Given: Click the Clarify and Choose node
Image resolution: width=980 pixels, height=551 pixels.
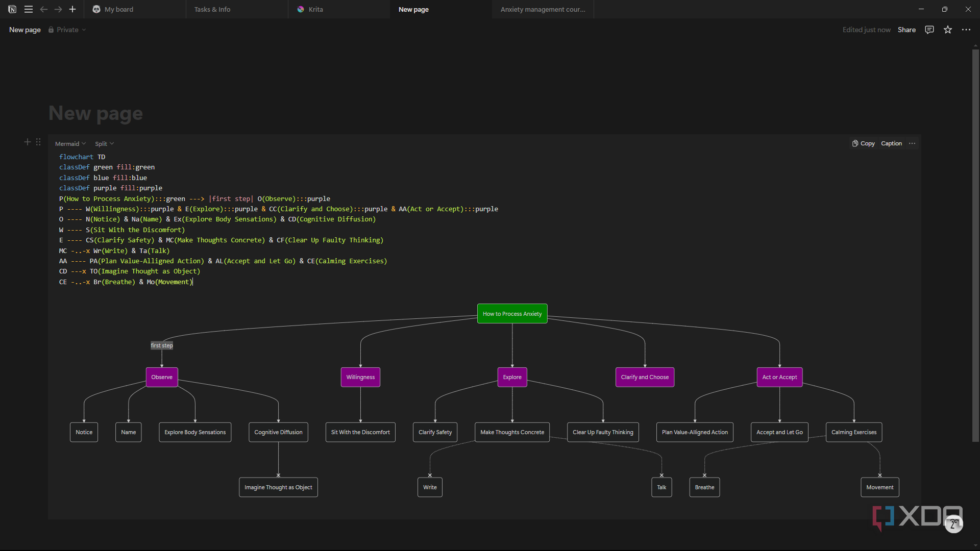Looking at the screenshot, I should pyautogui.click(x=645, y=377).
